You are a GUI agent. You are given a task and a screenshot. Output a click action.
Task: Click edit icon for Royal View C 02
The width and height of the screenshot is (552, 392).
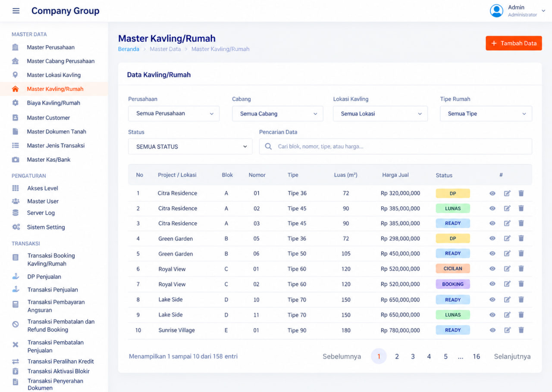click(507, 284)
